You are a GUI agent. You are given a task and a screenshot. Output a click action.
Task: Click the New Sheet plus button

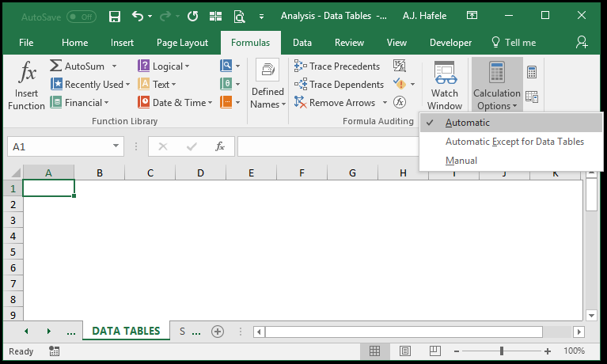(x=218, y=332)
